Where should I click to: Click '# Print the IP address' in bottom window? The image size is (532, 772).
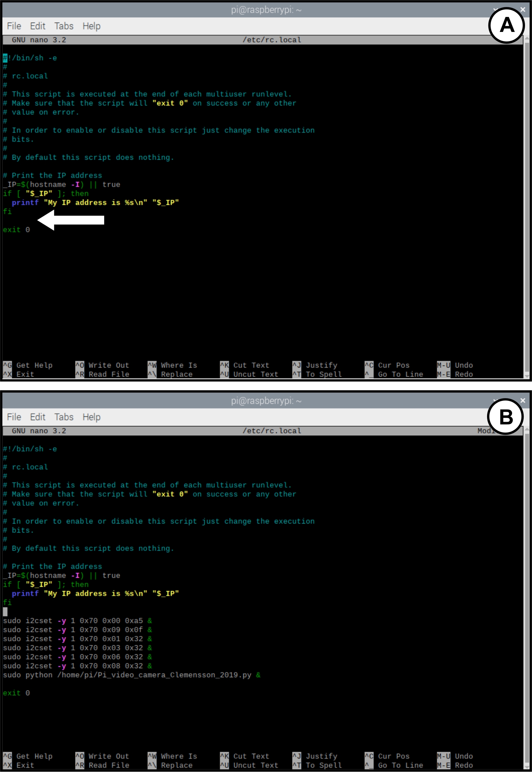[52, 566]
